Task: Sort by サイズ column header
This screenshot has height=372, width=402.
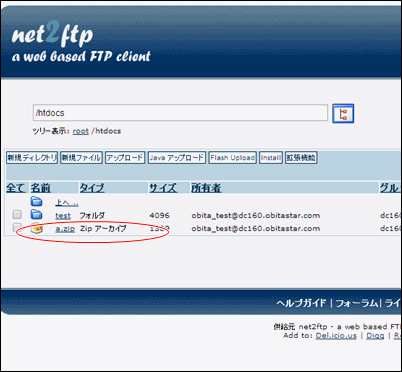Action: [x=163, y=188]
